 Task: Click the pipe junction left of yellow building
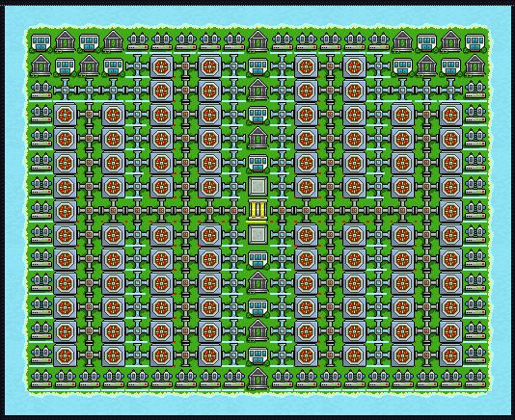pos(233,211)
